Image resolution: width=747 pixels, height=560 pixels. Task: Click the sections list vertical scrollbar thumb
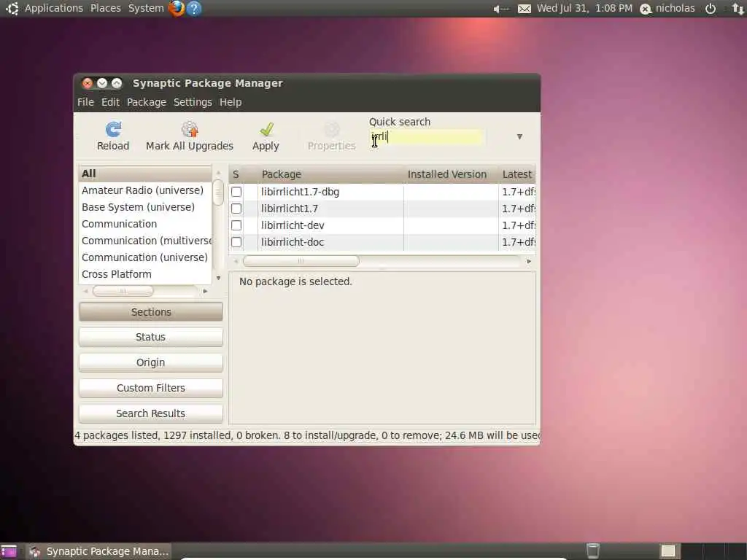pos(218,192)
